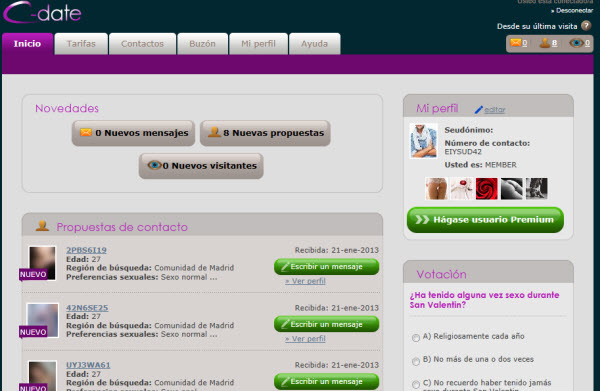600x391 pixels.
Task: Click the C-date logo
Action: [x=42, y=12]
